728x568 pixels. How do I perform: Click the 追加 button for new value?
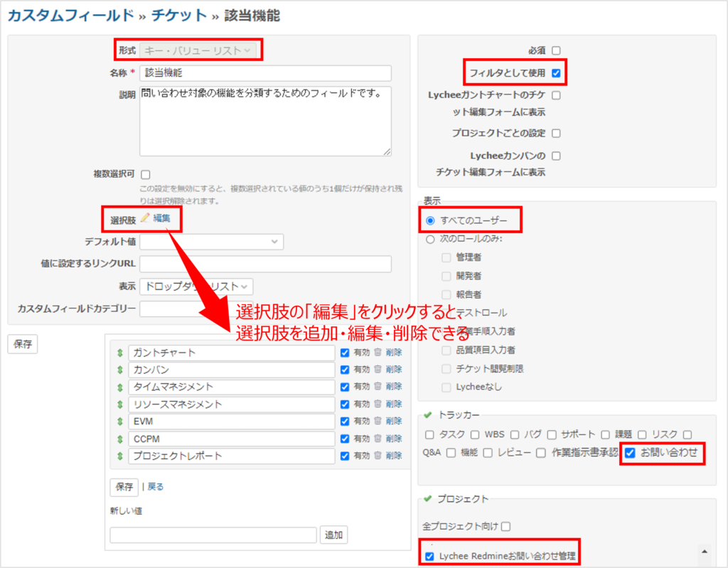click(334, 535)
